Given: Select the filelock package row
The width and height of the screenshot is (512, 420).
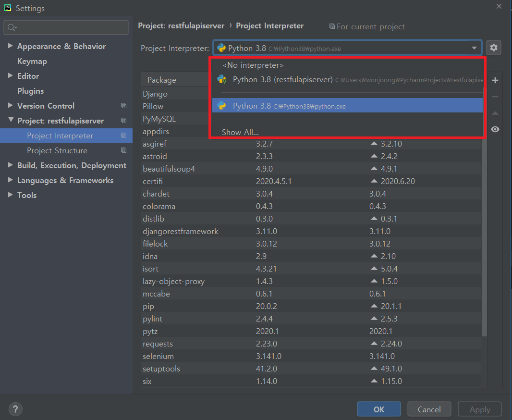Looking at the screenshot, I should click(312, 244).
